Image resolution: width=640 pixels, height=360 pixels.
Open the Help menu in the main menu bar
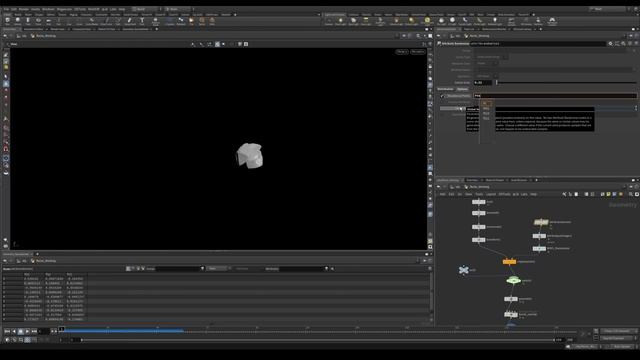(122, 9)
